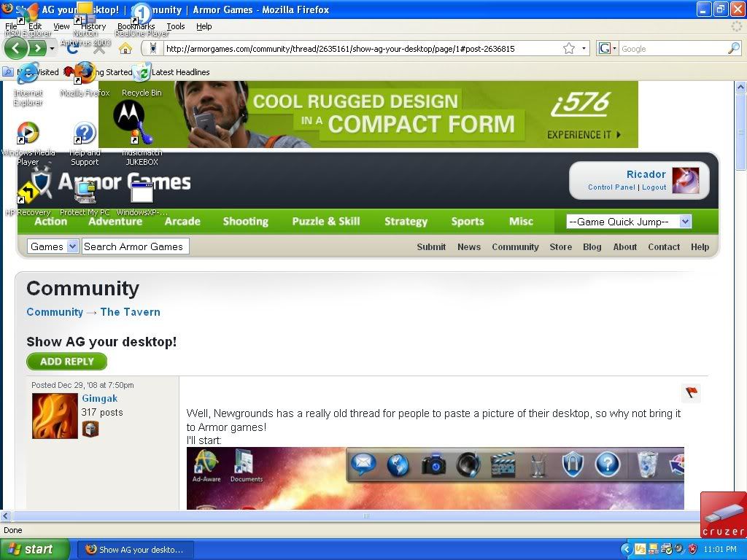This screenshot has width=747, height=560.
Task: Open the Submit link in site navigation
Action: (431, 246)
